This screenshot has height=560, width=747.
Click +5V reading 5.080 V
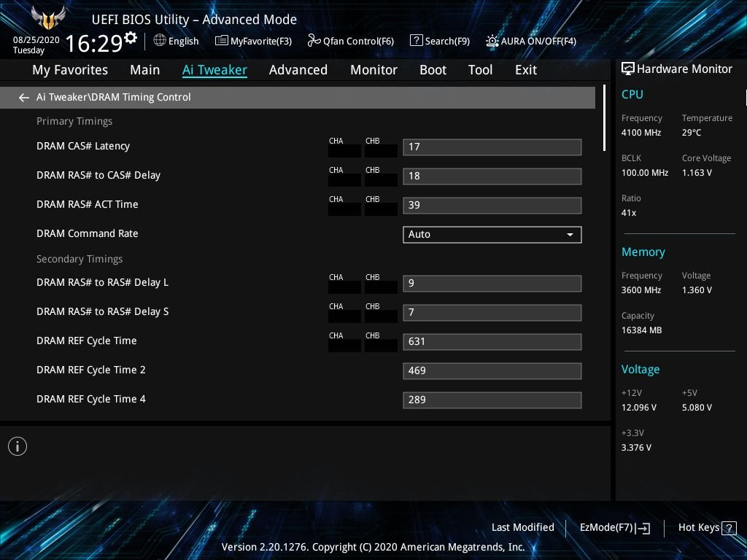click(697, 408)
